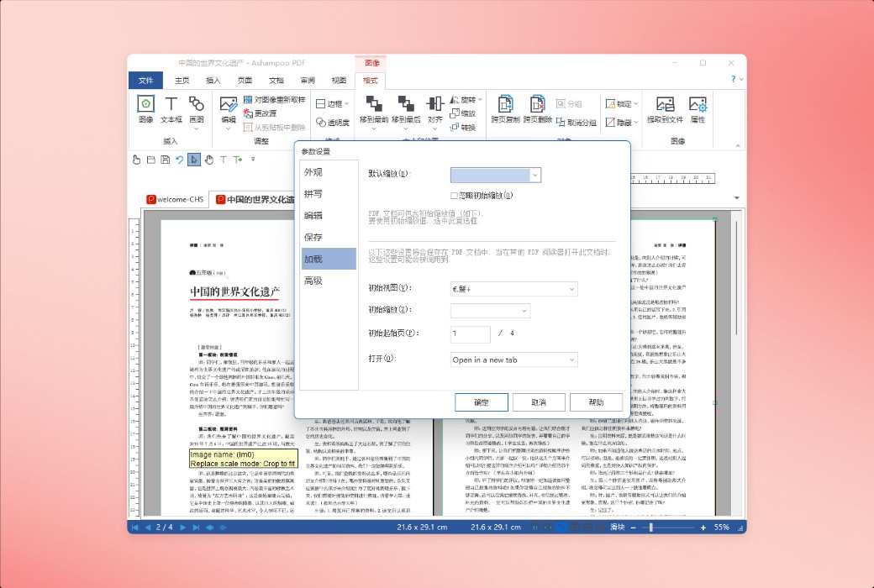Click the 帮助 help button
874x588 pixels.
pos(597,402)
